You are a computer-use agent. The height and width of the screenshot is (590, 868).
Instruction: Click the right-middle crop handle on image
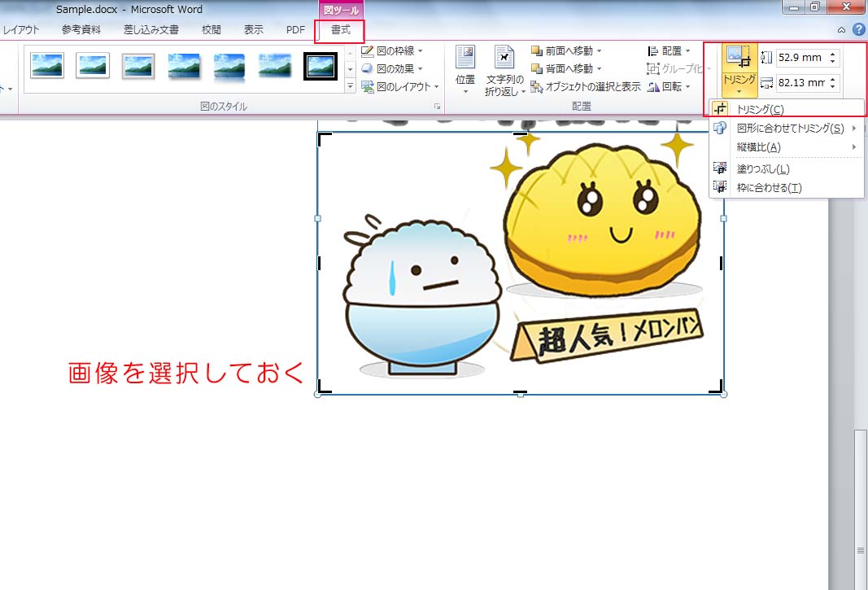[721, 263]
